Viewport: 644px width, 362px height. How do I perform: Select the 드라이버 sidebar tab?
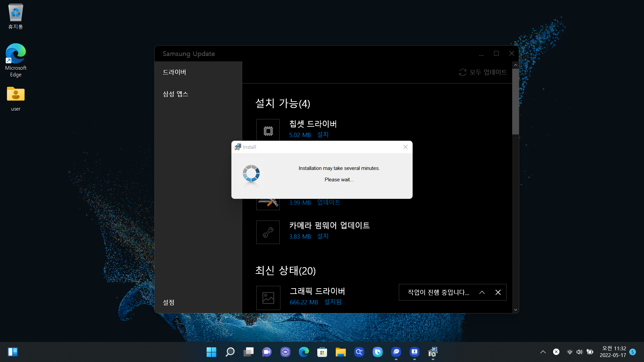(174, 72)
